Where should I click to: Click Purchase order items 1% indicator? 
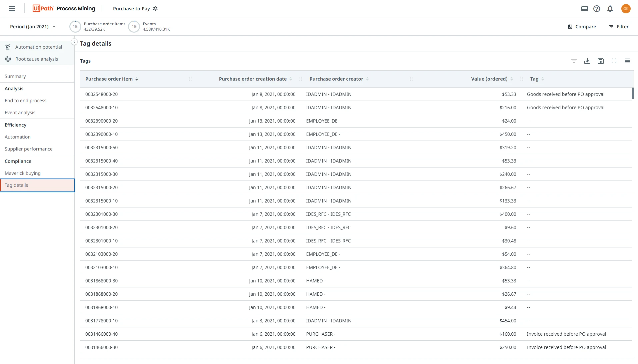click(x=75, y=27)
